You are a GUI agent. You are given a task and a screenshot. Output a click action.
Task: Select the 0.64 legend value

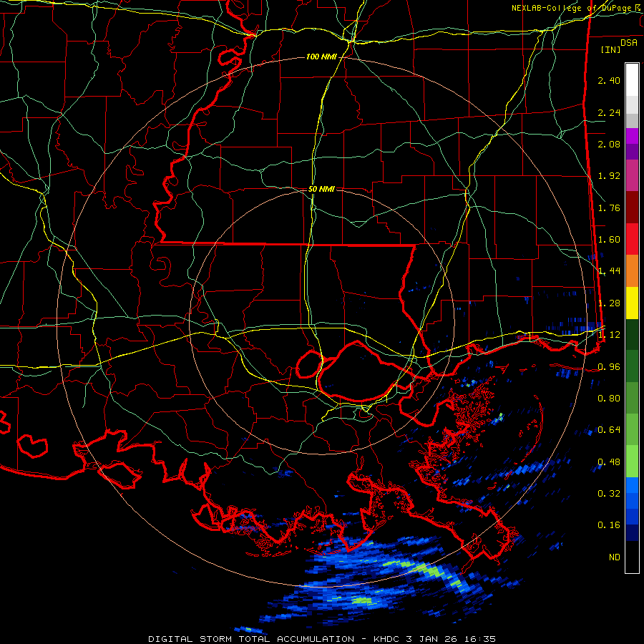click(x=609, y=430)
